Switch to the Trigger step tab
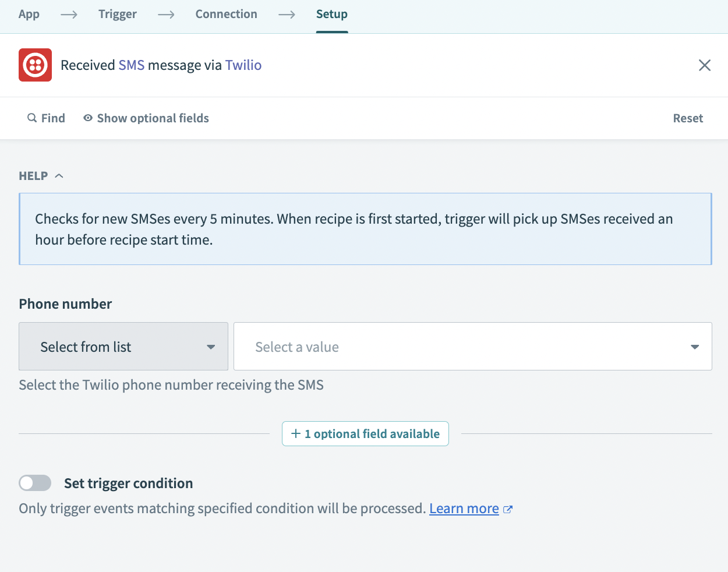 (x=117, y=15)
